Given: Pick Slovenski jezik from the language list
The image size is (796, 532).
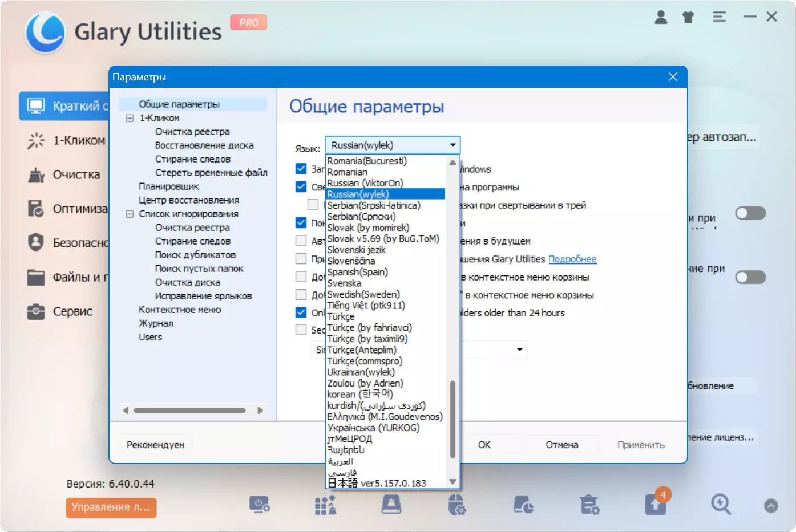Looking at the screenshot, I should [356, 250].
